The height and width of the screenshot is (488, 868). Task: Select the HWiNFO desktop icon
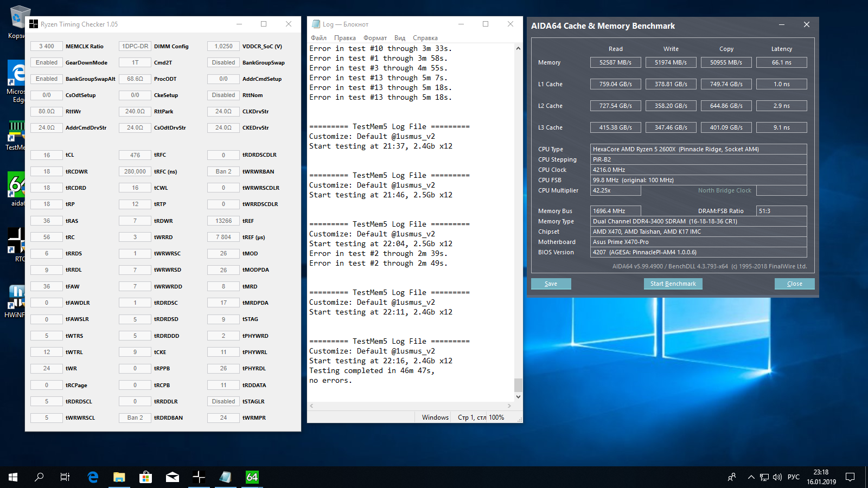click(x=15, y=301)
